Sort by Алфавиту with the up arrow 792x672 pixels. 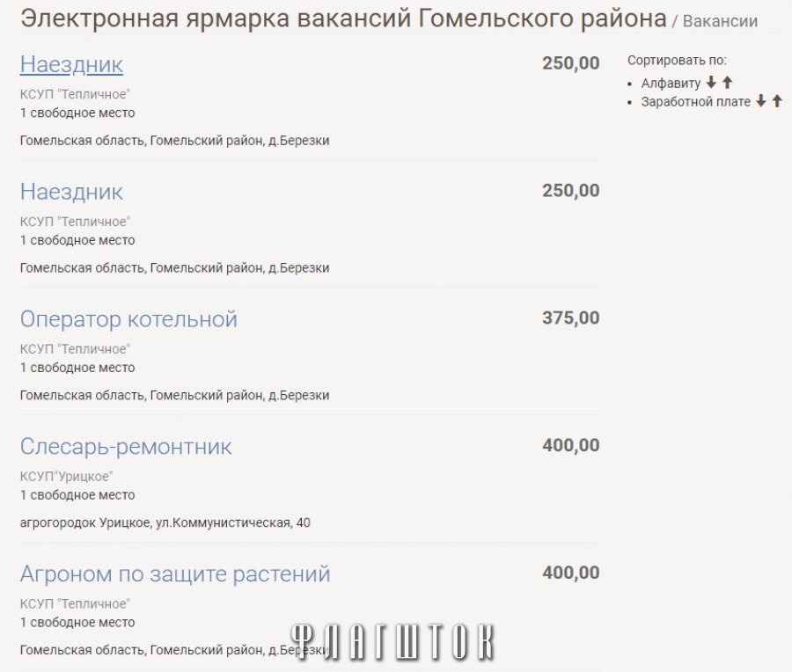[727, 83]
